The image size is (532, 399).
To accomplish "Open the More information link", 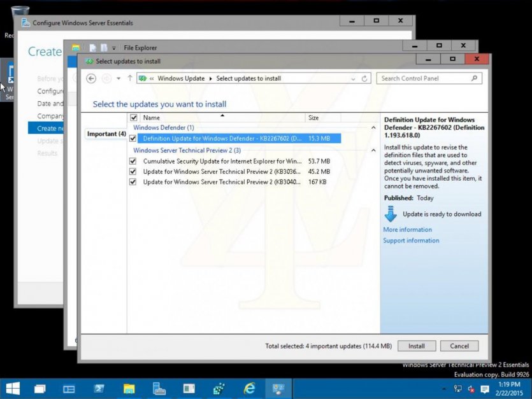I will pyautogui.click(x=407, y=230).
